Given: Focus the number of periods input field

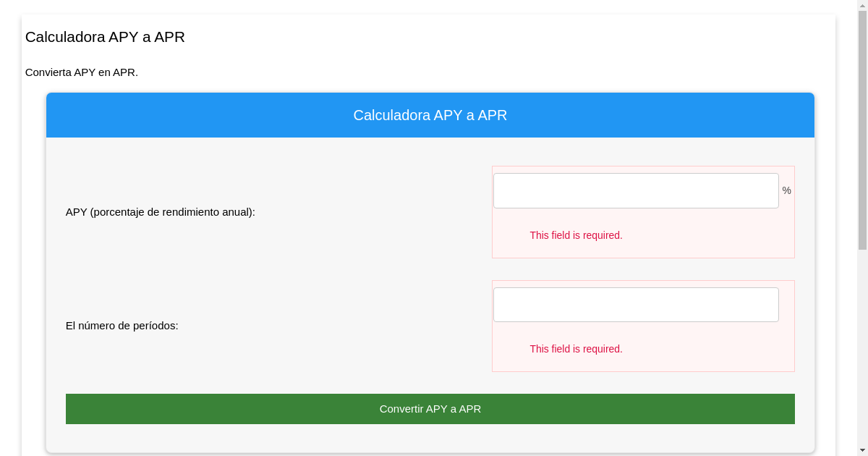Looking at the screenshot, I should coord(636,304).
